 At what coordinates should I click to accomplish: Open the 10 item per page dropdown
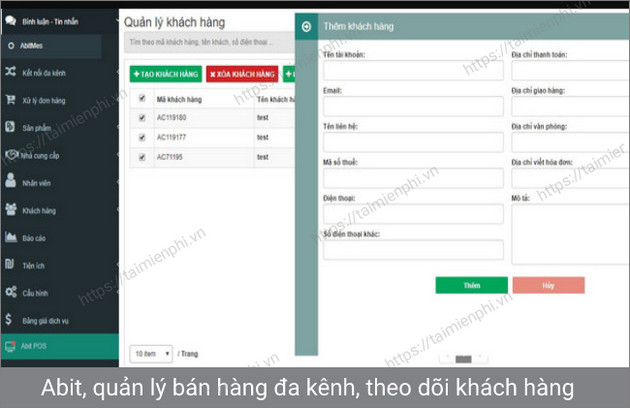click(150, 353)
